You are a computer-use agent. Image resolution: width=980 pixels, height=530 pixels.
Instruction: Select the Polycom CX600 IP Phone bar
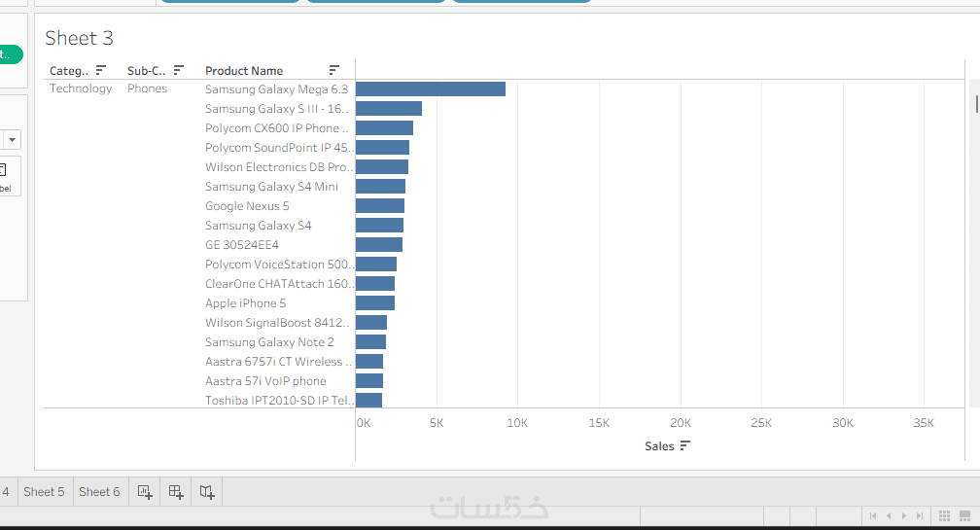click(x=384, y=127)
